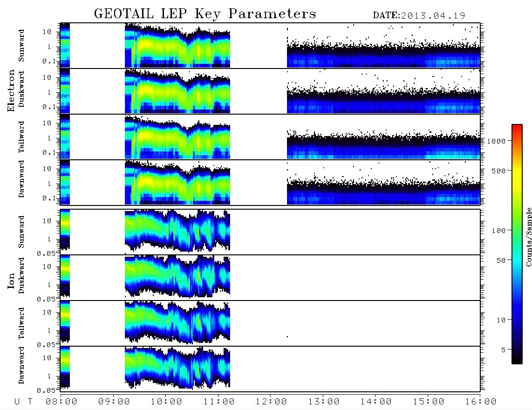532x410 pixels.
Task: Click the 16:00 time tick label
Action: pos(481,402)
